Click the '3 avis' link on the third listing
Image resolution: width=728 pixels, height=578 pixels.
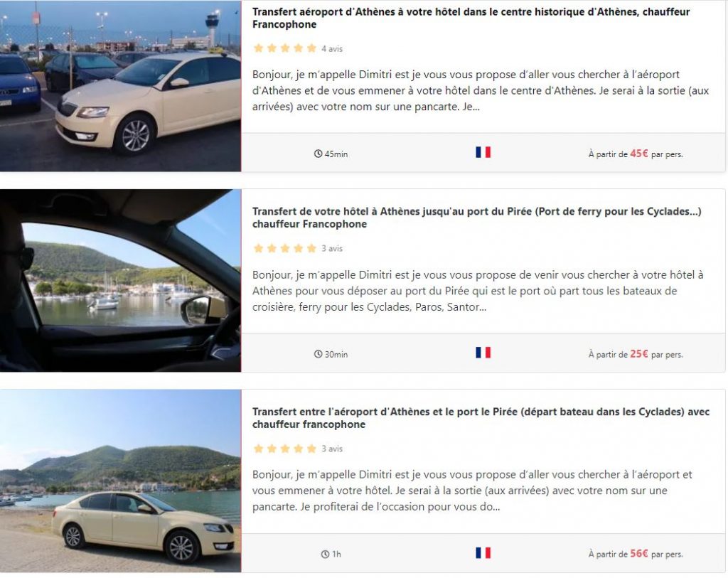coord(331,449)
